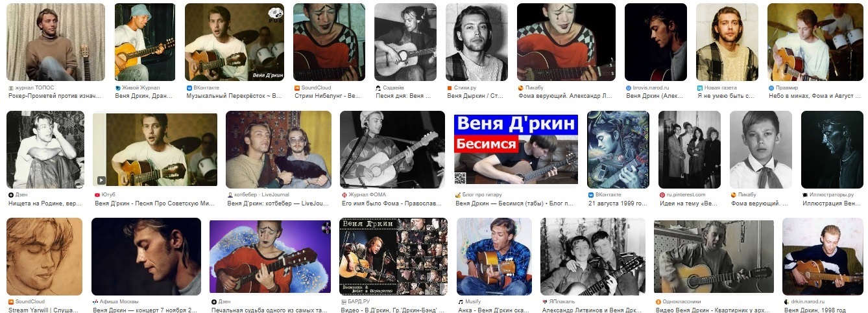Viewport: 868px width, 313px height.
Task: Click the SoundCloud favicon above 'Стрим Нибелунг'
Action: (296, 87)
